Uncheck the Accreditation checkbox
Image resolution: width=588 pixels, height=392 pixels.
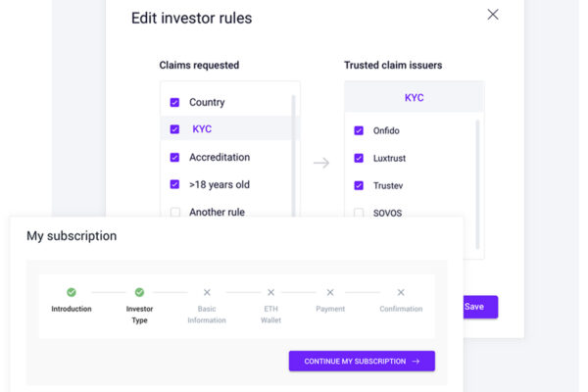pyautogui.click(x=174, y=157)
